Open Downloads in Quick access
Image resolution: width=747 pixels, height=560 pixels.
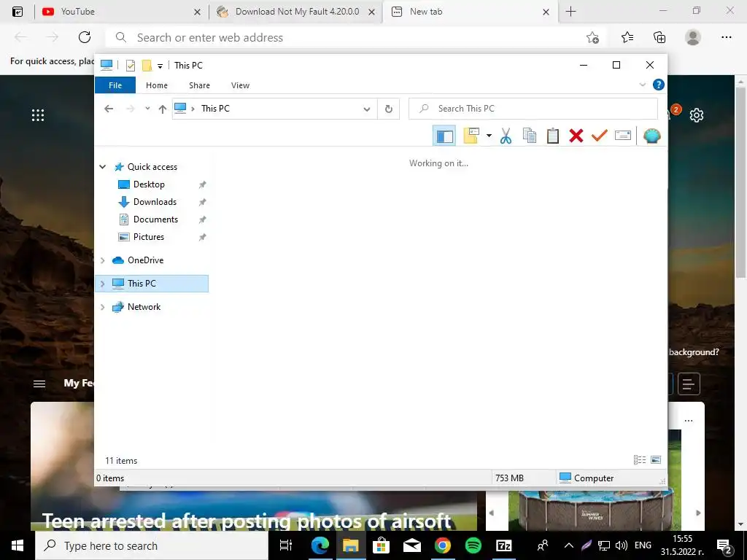[155, 202]
